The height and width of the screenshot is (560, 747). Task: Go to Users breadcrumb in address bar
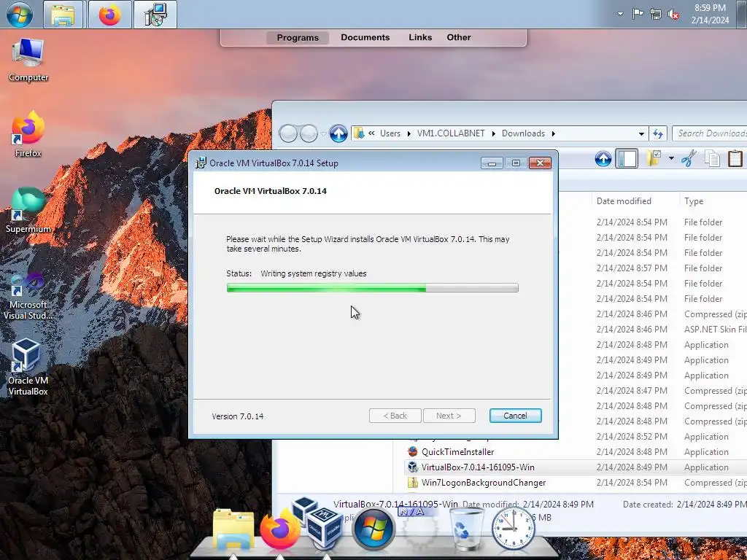click(x=390, y=133)
